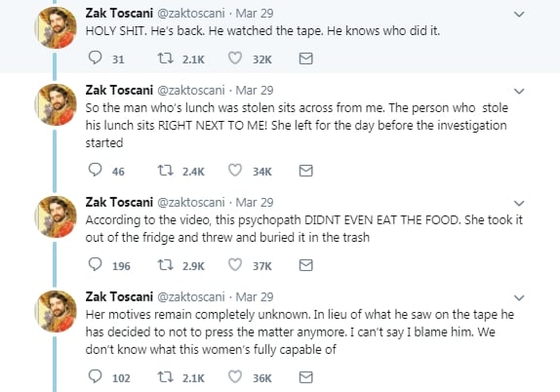View the 196 replies on the psychopath tweet

point(109,265)
